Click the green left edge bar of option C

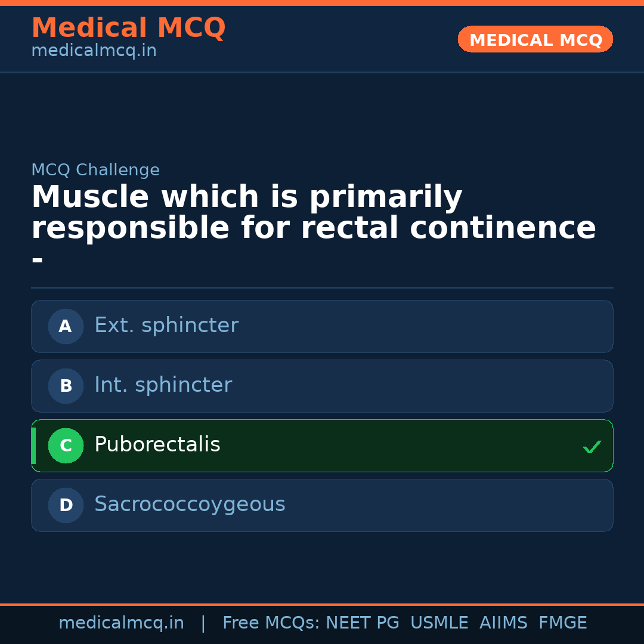click(x=33, y=445)
